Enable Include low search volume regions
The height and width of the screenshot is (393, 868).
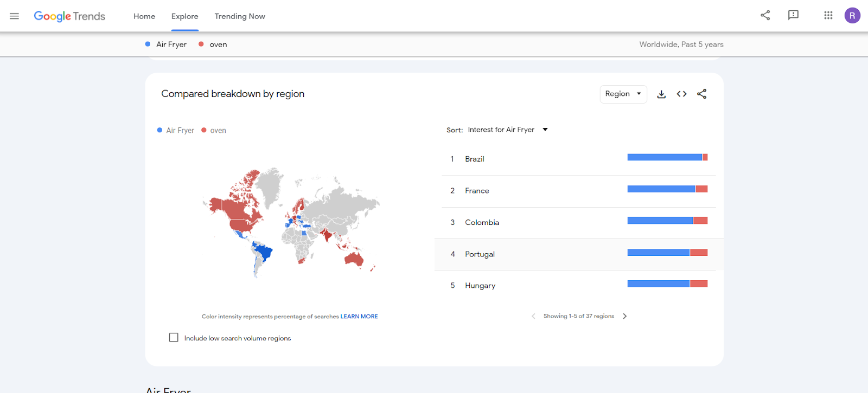click(174, 338)
